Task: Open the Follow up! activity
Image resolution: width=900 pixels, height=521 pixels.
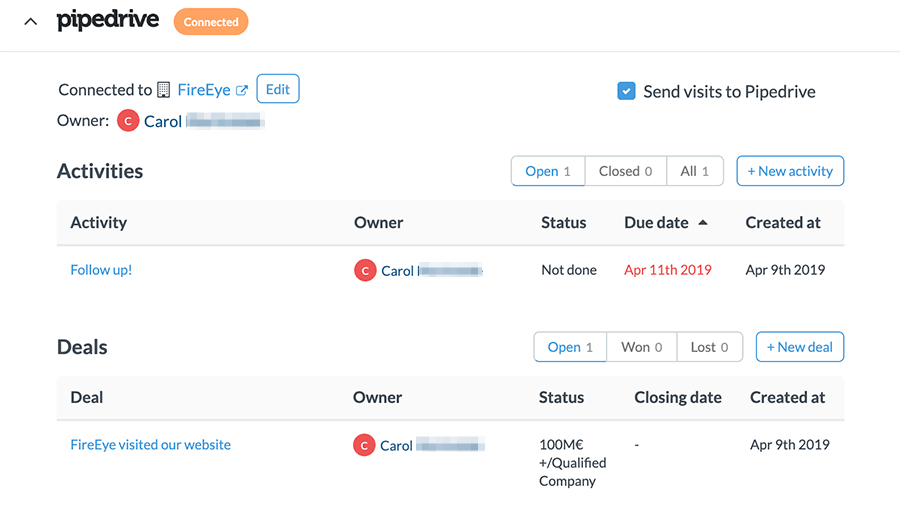Action: pos(101,270)
